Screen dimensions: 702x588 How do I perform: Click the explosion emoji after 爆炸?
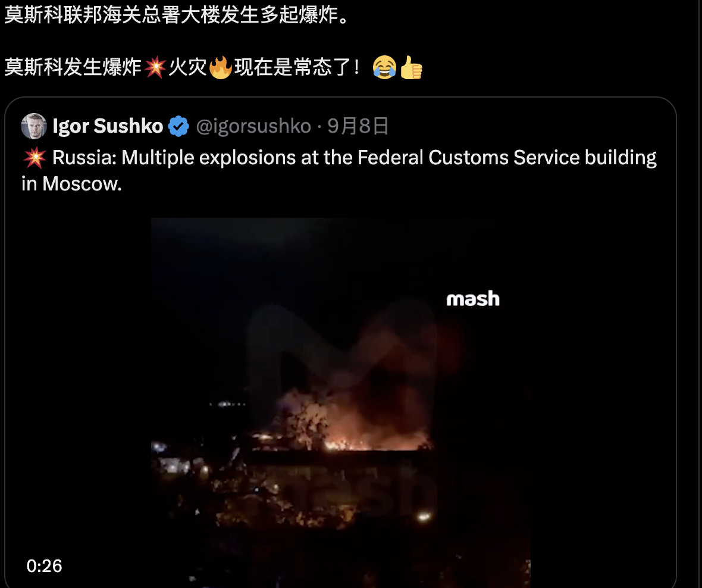(x=155, y=68)
